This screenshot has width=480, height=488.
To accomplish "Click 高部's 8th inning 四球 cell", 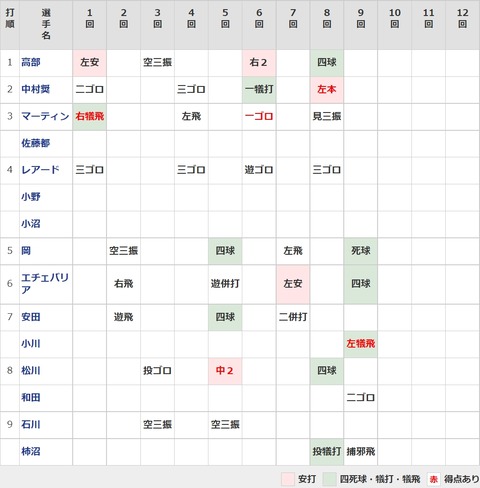I will pos(327,63).
